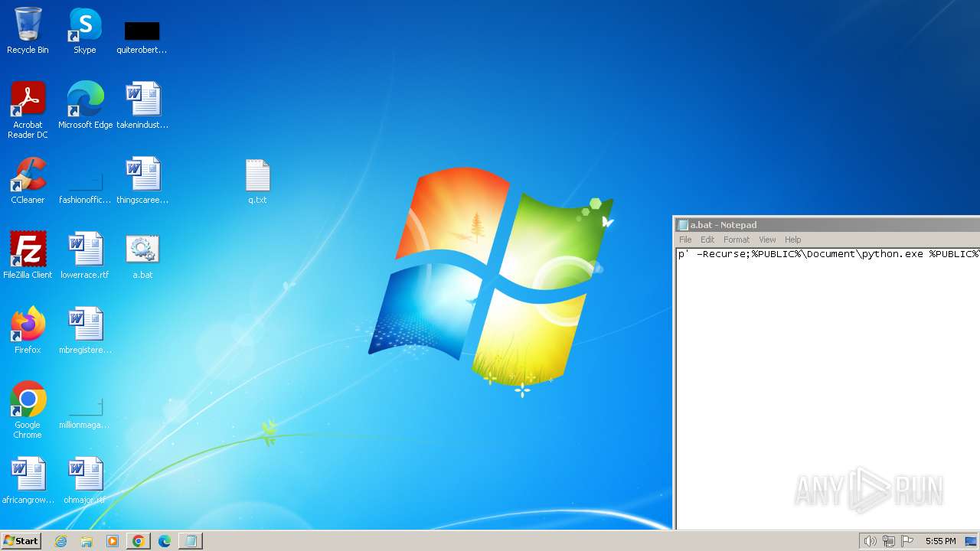Select the ohmajor.rtf document
980x551 pixels.
pyautogui.click(x=85, y=480)
